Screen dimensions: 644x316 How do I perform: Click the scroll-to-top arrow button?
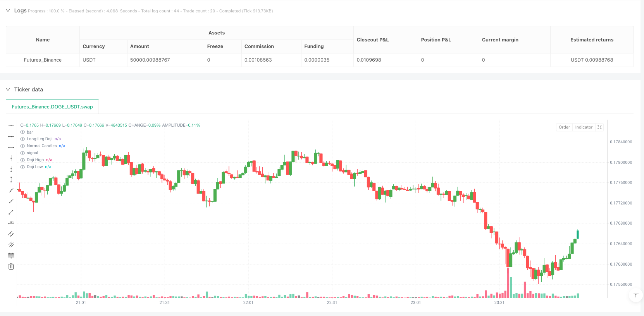635,295
